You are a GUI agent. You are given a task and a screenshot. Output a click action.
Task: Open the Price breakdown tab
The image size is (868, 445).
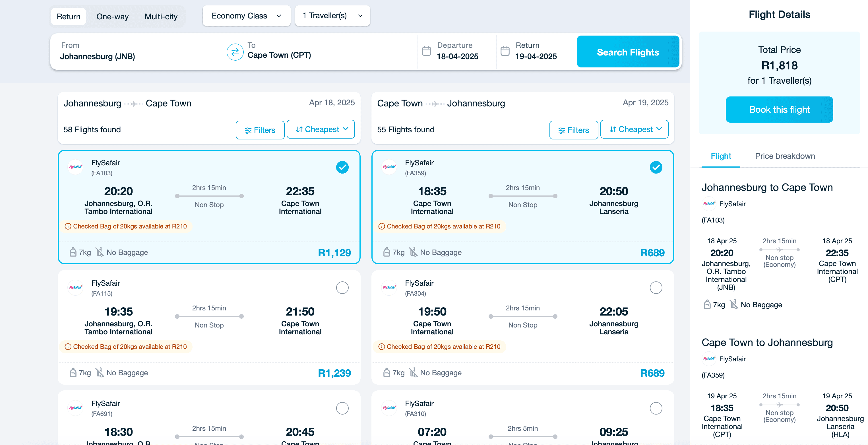point(785,156)
